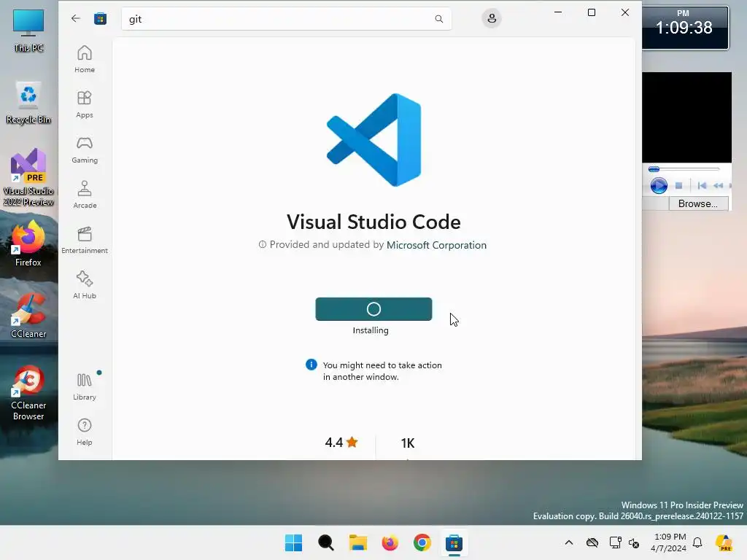The height and width of the screenshot is (560, 747).
Task: Click rewind in the media player gadget
Action: pos(719,186)
